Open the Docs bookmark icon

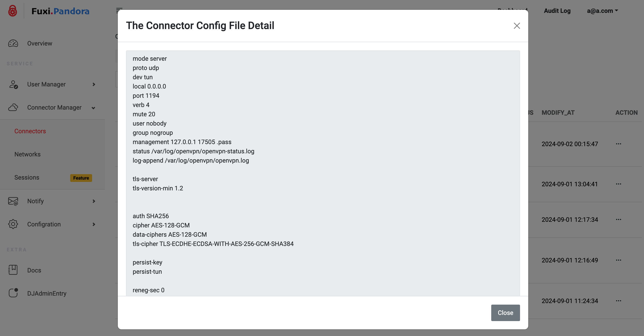pyautogui.click(x=13, y=270)
